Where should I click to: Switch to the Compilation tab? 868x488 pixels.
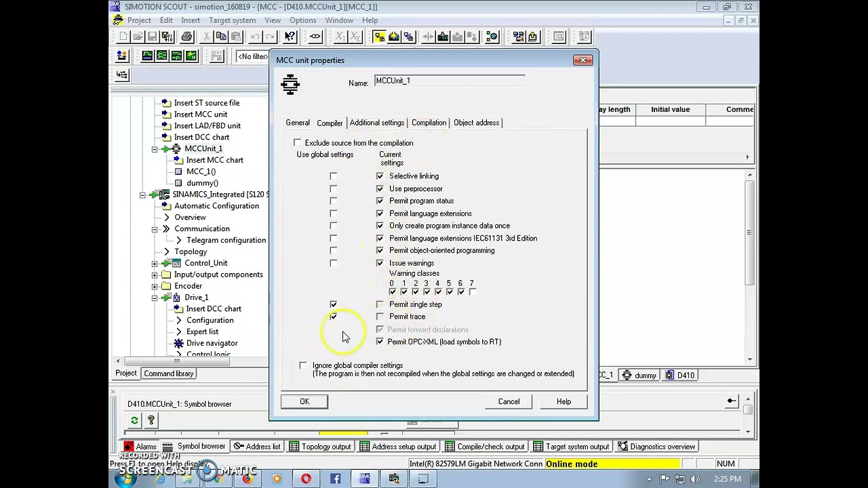(429, 123)
